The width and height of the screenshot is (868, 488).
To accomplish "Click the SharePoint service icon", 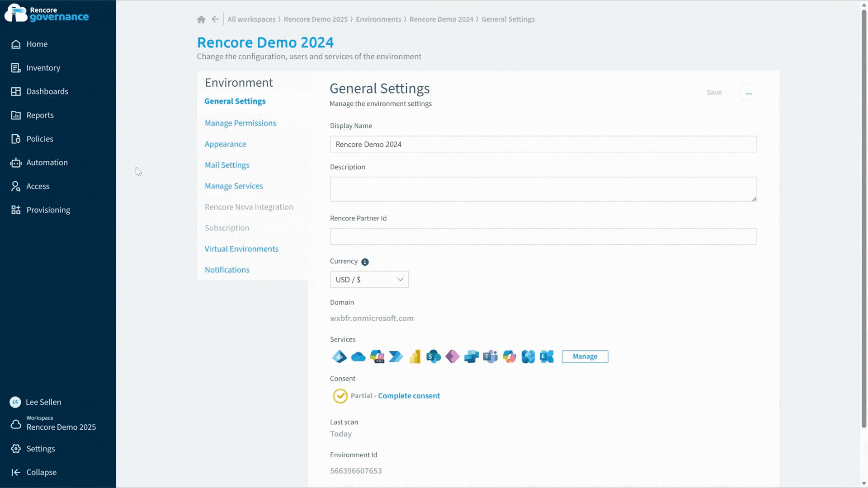I will tap(434, 357).
